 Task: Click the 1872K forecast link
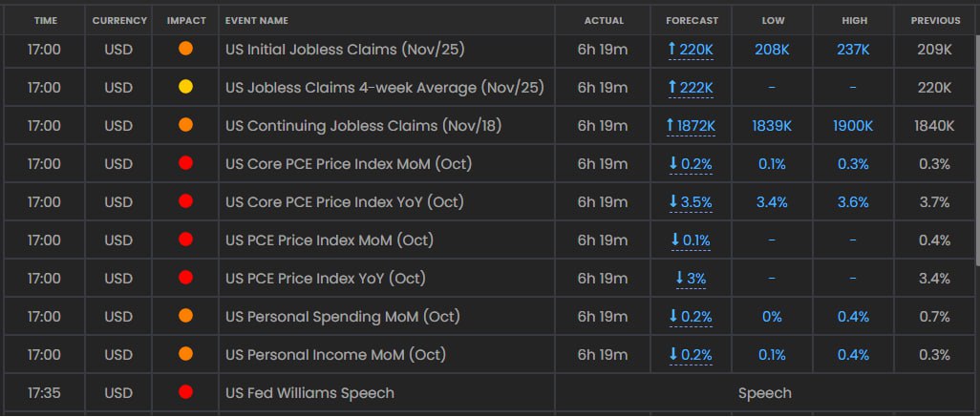click(697, 125)
